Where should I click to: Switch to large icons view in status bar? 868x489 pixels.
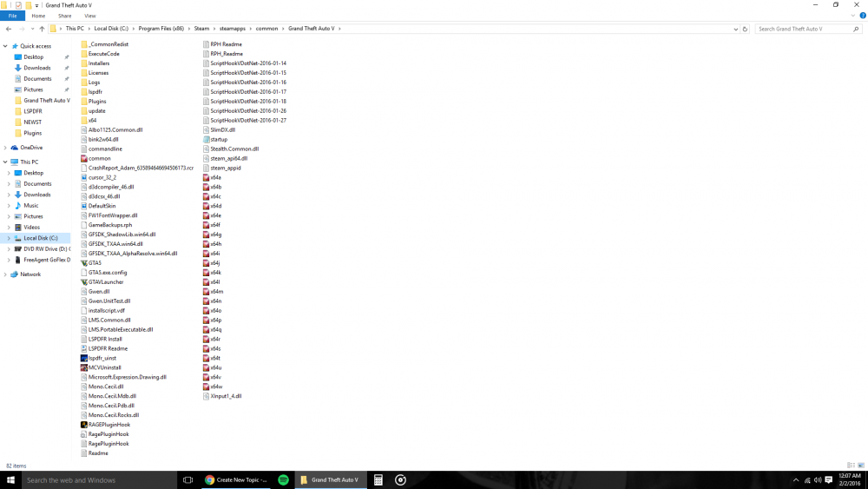[x=861, y=466]
